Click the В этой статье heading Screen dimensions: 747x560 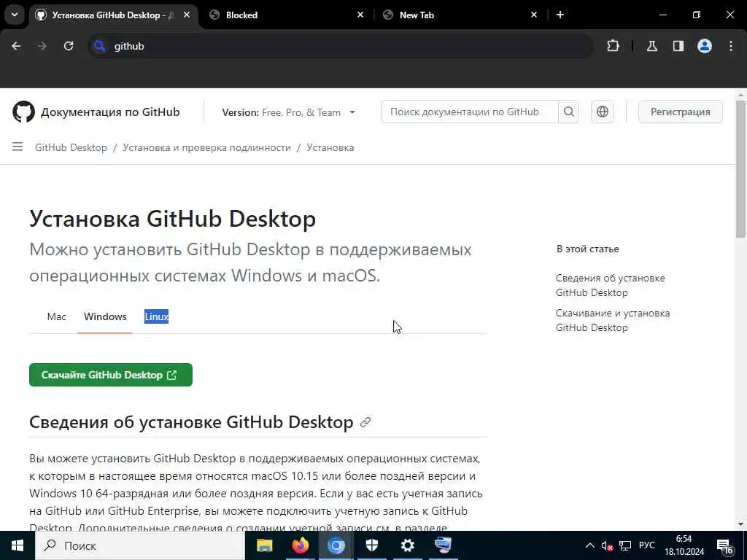tap(587, 249)
